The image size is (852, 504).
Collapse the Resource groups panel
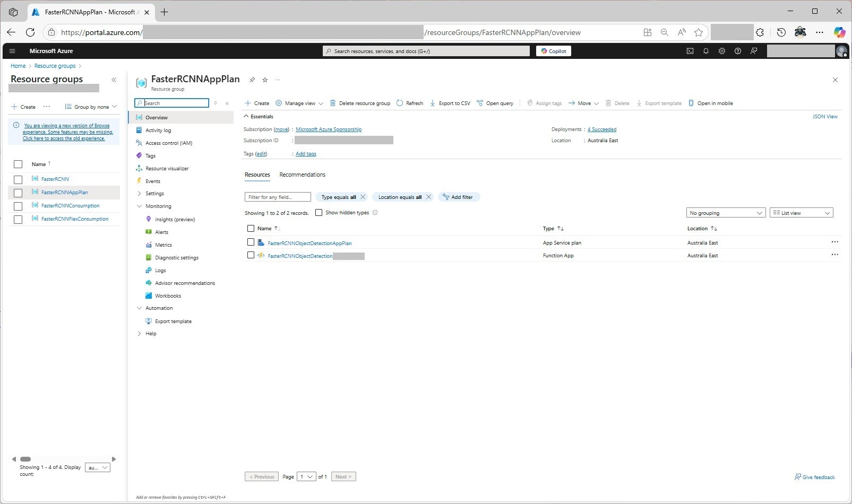pyautogui.click(x=114, y=80)
